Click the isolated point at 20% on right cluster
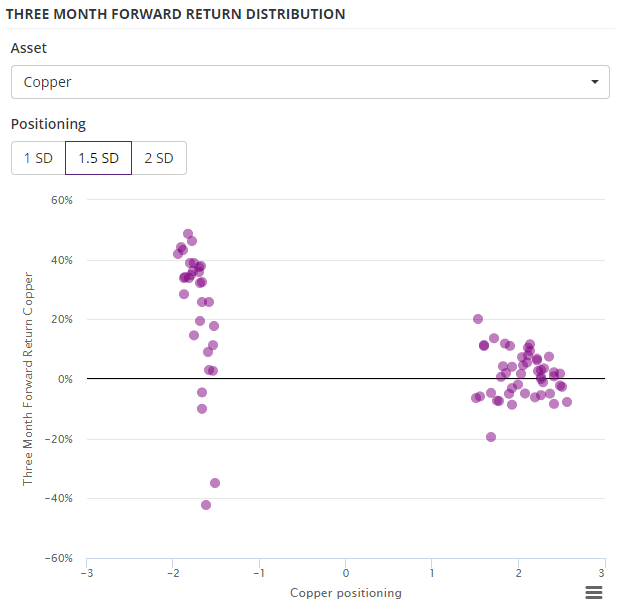 point(478,319)
